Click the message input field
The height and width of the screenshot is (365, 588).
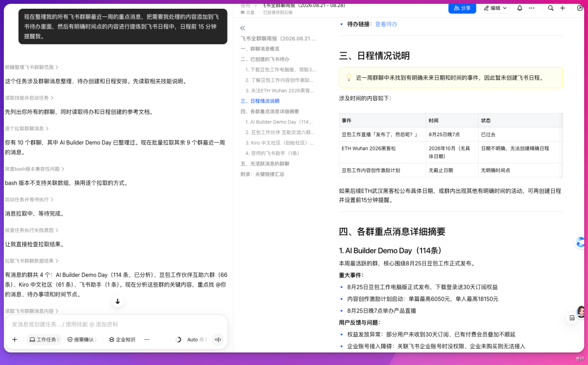[117, 324]
